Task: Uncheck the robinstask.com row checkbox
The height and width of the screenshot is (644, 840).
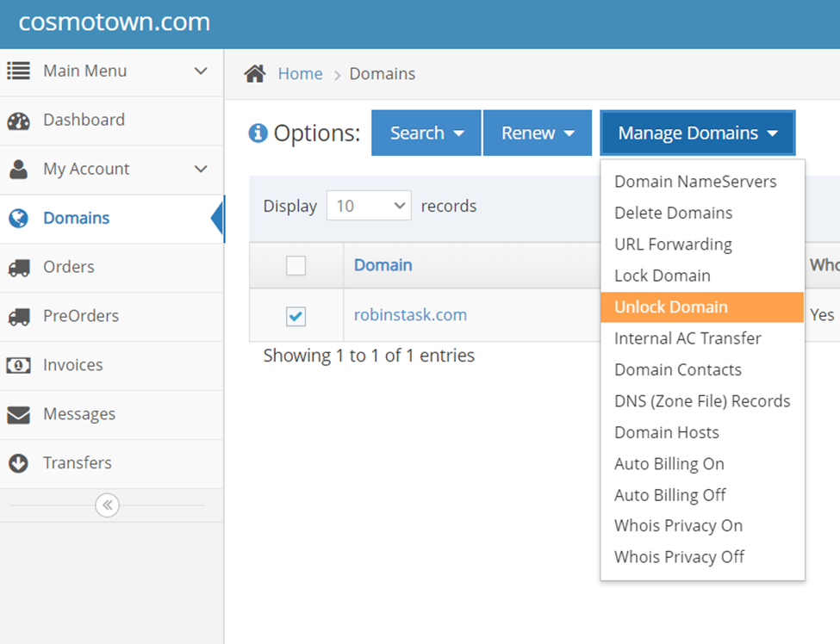Action: (x=296, y=316)
